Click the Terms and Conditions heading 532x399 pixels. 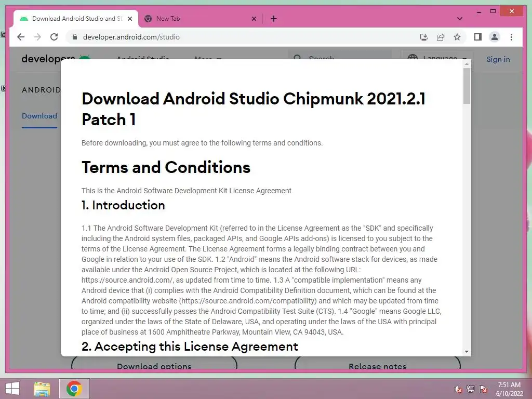point(166,167)
